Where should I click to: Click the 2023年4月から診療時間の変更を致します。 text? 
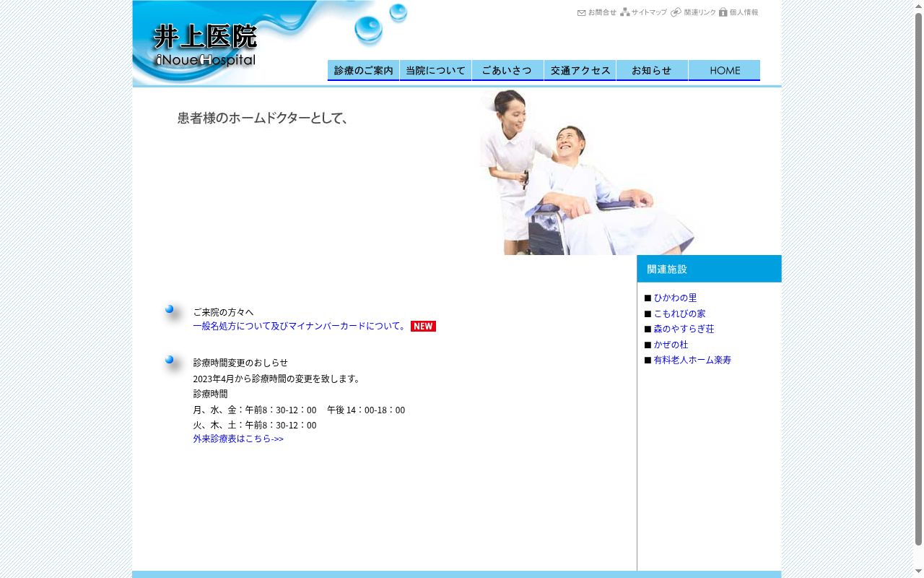point(276,379)
